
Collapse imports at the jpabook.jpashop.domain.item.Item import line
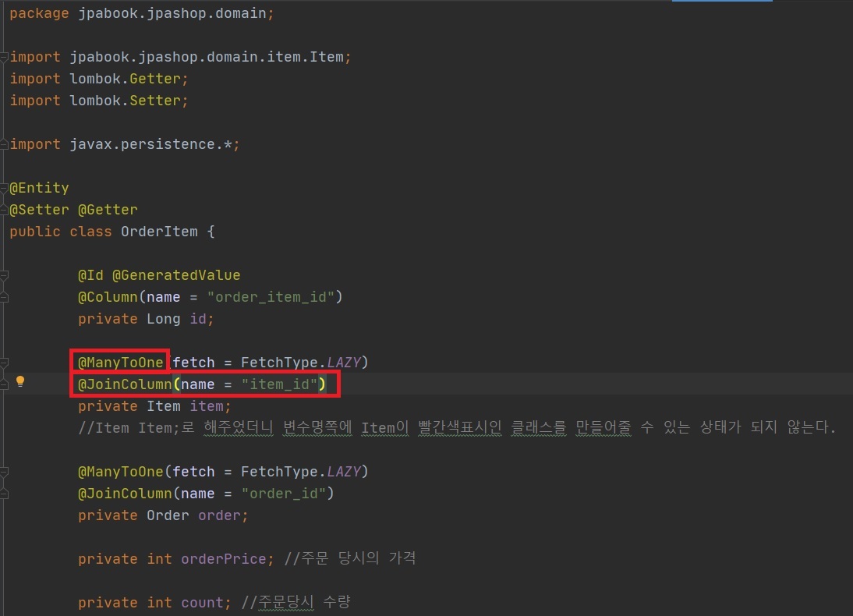click(x=4, y=57)
